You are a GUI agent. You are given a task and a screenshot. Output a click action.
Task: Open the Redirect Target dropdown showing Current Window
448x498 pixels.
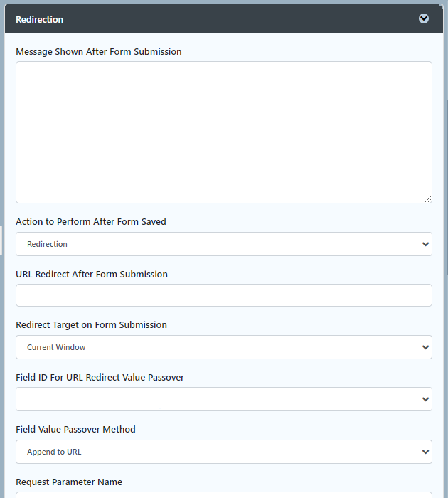click(223, 347)
